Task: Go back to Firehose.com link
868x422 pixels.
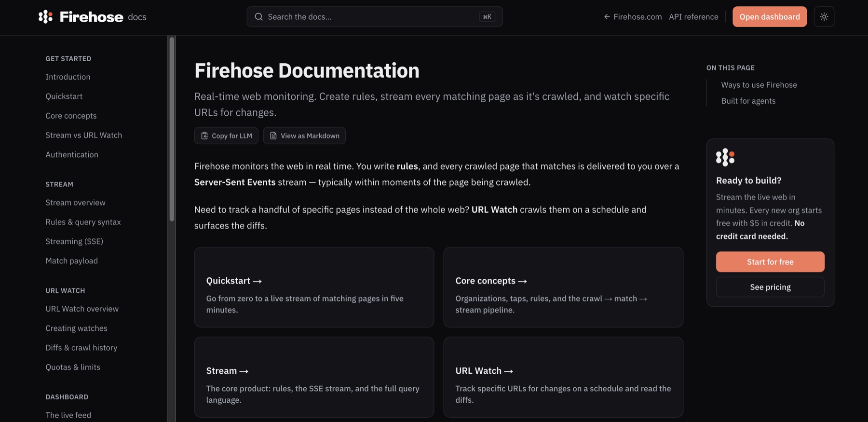Action: 633,17
